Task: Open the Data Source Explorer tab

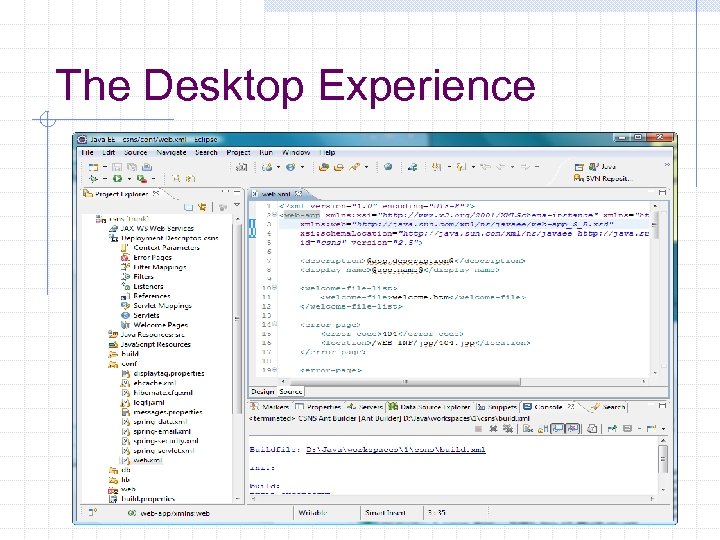Action: (x=430, y=407)
